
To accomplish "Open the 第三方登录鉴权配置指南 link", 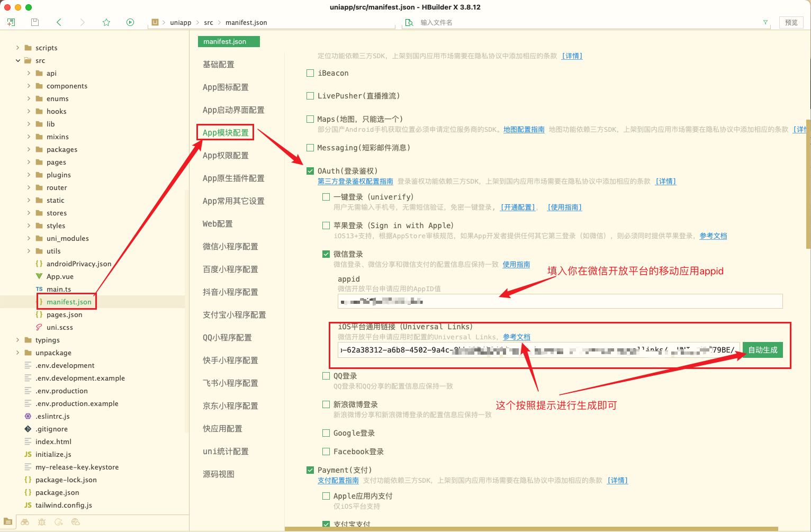I will point(355,181).
